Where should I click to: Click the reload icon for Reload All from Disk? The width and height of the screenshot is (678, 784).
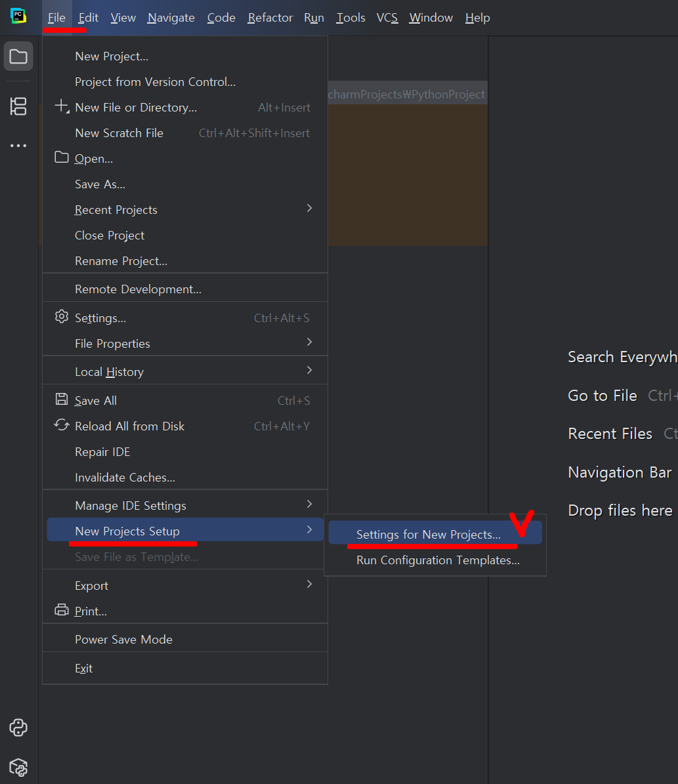point(62,425)
